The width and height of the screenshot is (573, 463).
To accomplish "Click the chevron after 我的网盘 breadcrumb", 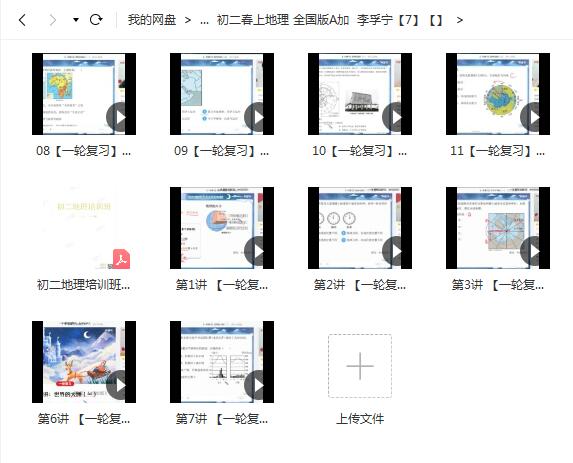I will pos(188,20).
